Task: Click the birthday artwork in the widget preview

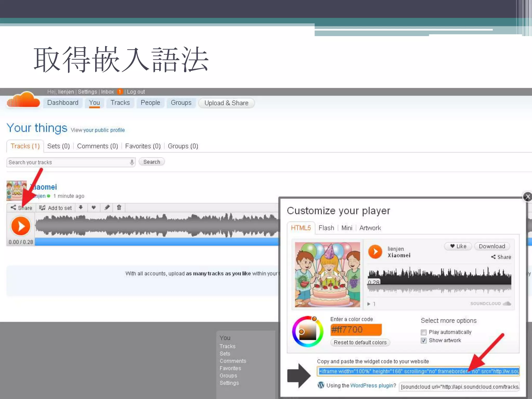Action: (327, 275)
